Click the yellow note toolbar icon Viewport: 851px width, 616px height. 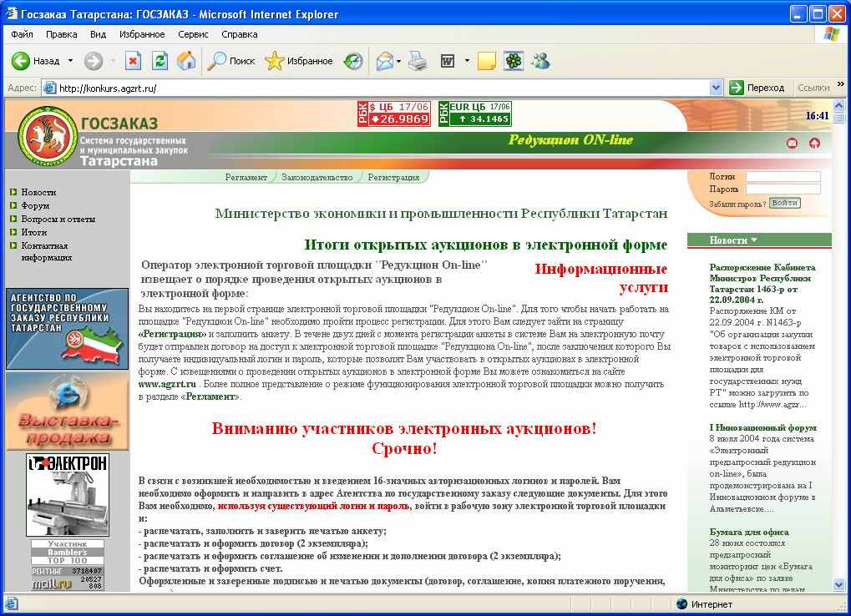click(486, 61)
